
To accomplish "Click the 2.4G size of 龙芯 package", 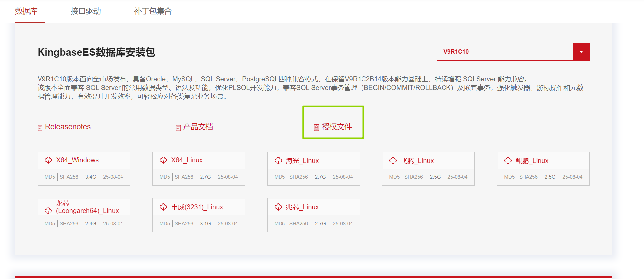I will click(x=91, y=224).
